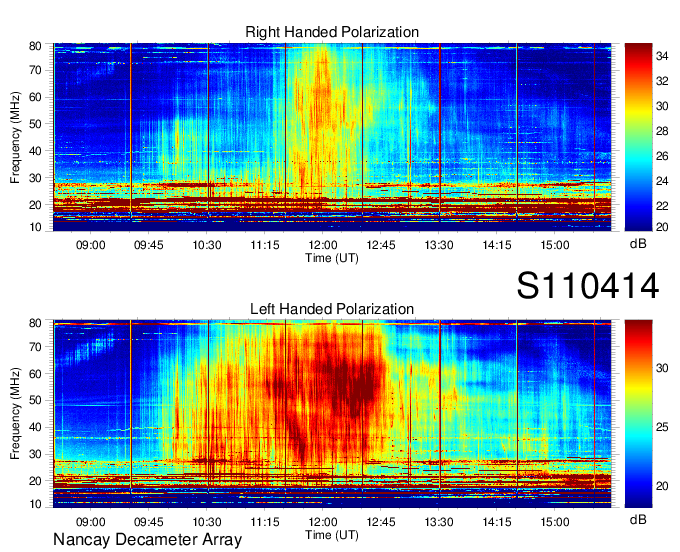Click the Right Handed plot's color scale bar

[638, 137]
